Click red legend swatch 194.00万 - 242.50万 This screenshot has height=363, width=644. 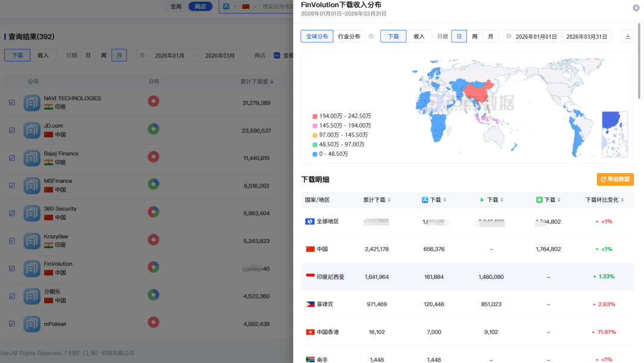(x=315, y=116)
